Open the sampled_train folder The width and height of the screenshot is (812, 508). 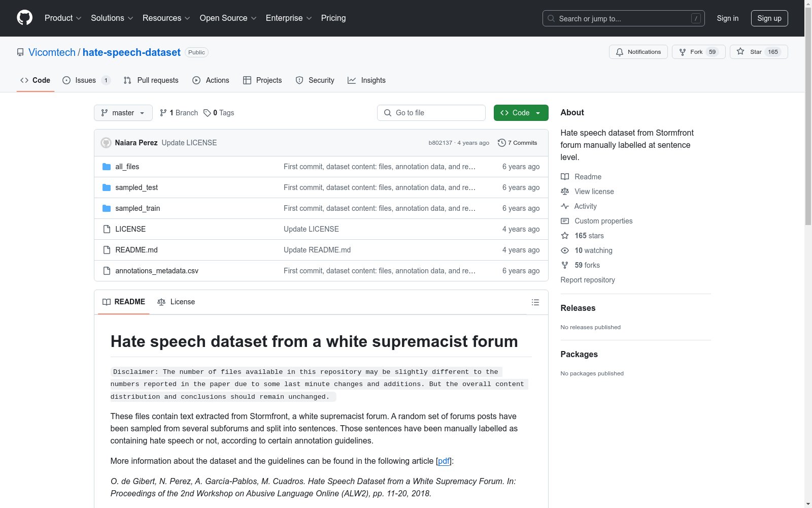pos(138,208)
